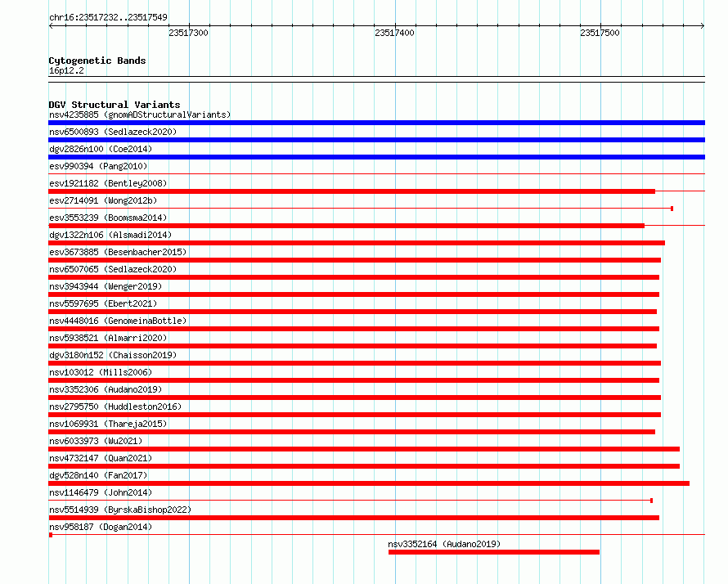The height and width of the screenshot is (584, 728).
Task: Click the cytogenetic band 16p12.2 outline bar
Action: [x=376, y=79]
